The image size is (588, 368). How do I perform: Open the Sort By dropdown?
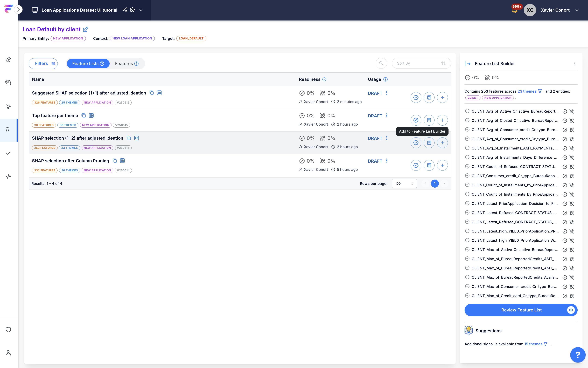point(421,63)
